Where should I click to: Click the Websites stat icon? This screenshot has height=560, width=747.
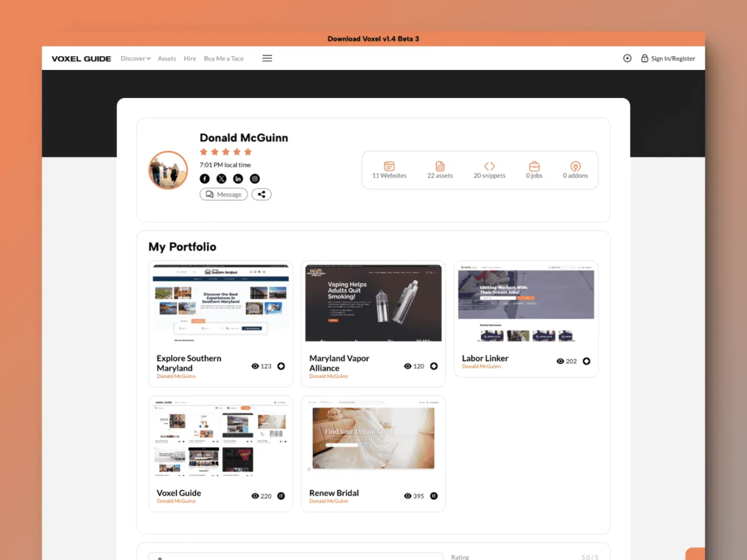coord(389,166)
